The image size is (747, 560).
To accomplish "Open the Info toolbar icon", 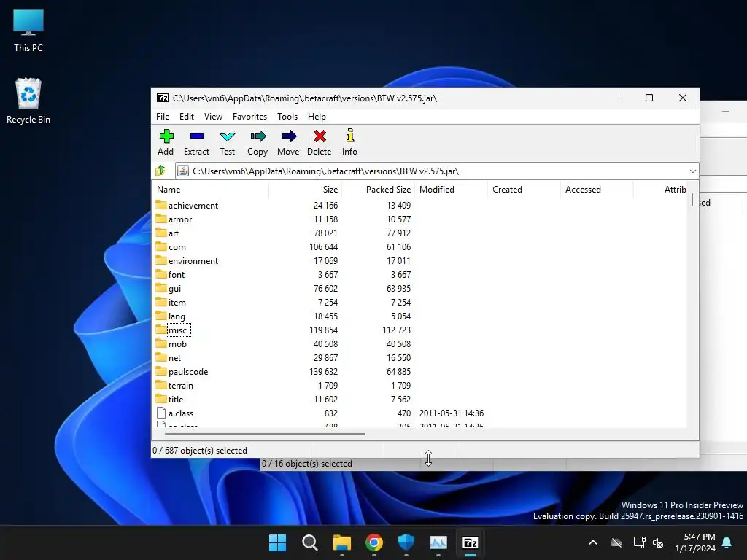I will point(349,141).
